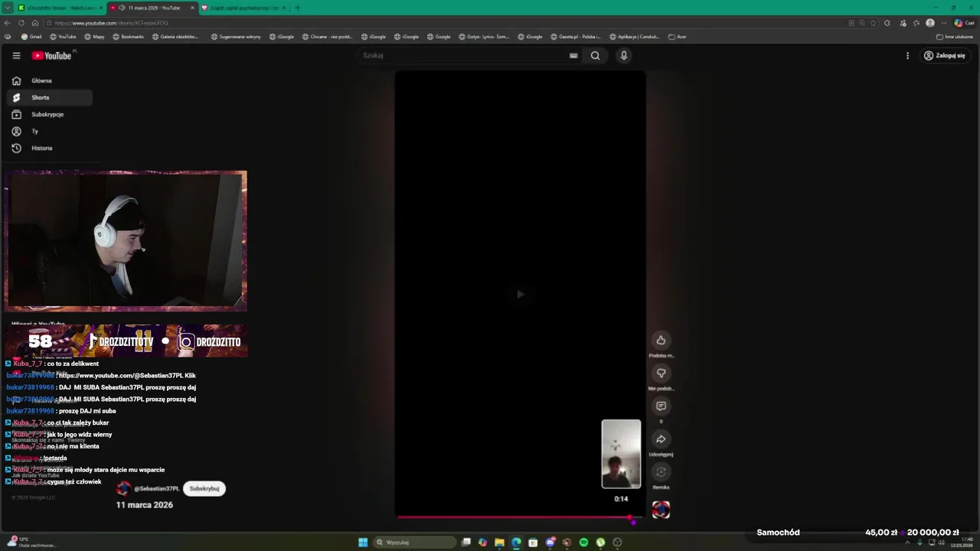Open File Explorer from taskbar
The image size is (980, 551).
click(x=499, y=543)
